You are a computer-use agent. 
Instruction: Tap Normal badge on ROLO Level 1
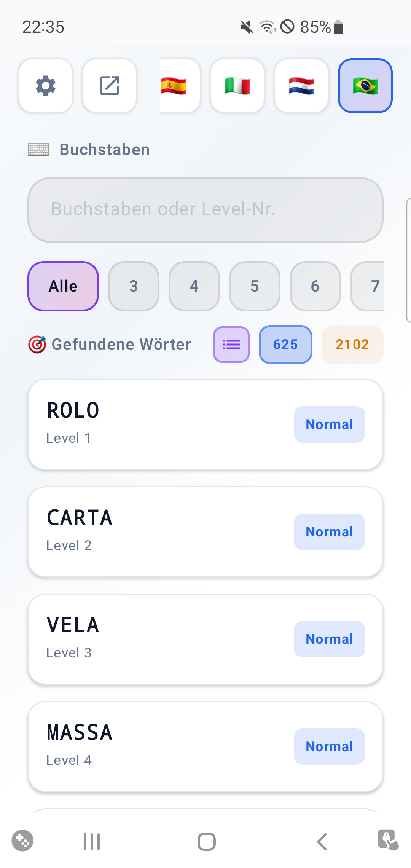tap(330, 424)
